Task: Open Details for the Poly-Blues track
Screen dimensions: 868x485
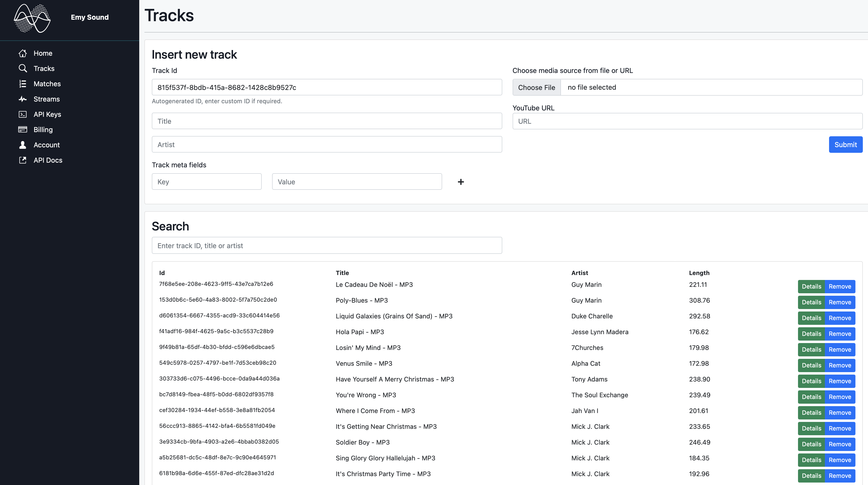Action: point(812,302)
